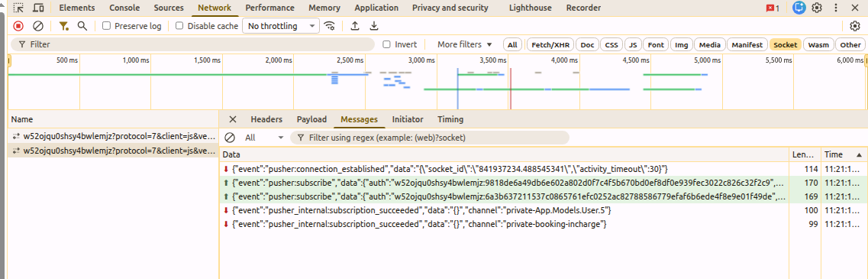Clear the network log

[x=38, y=26]
